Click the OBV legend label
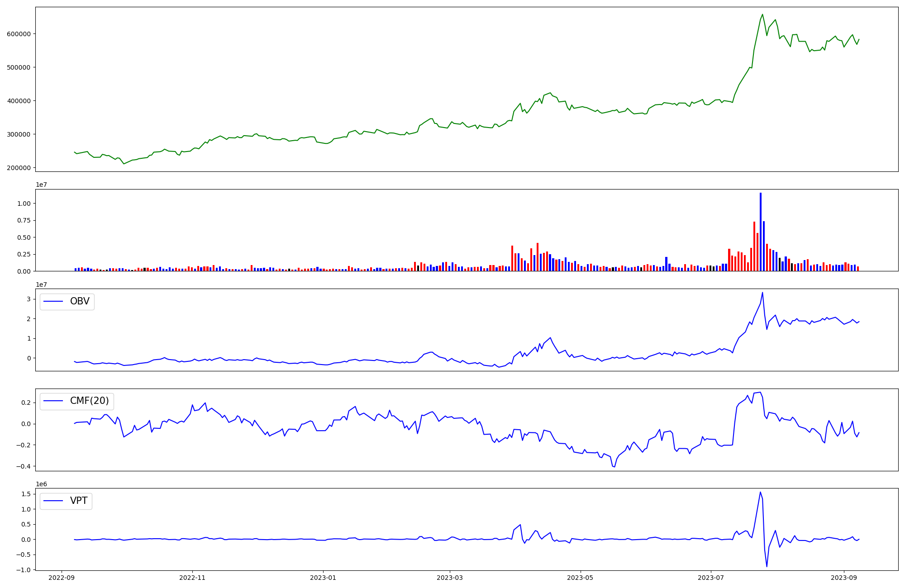 point(80,301)
